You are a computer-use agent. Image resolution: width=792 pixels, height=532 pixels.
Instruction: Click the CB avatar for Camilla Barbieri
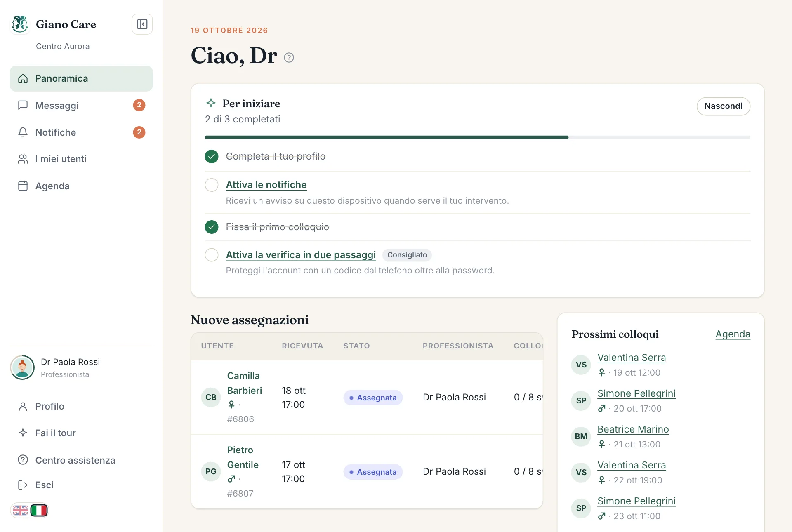[211, 397]
